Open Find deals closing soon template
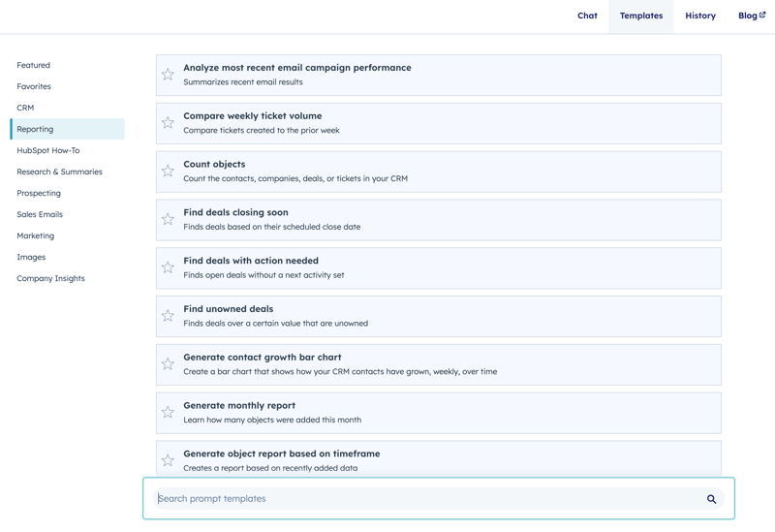This screenshot has width=775, height=532. pos(439,220)
